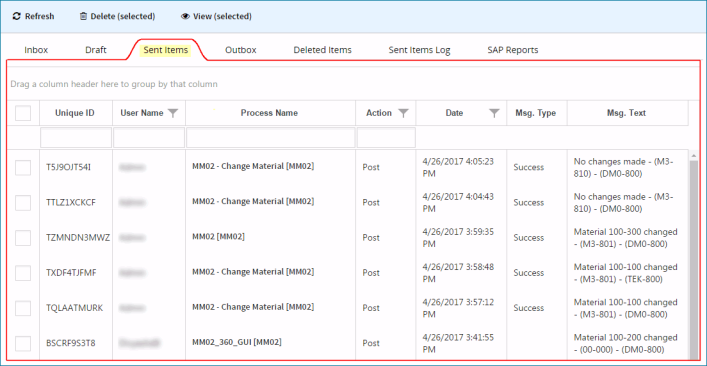
Task: Sort by the User Name column header
Action: tap(142, 113)
